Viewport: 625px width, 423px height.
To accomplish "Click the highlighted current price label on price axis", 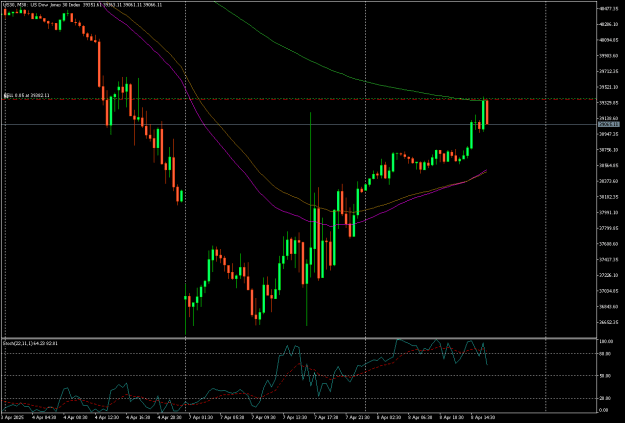I will [x=609, y=124].
